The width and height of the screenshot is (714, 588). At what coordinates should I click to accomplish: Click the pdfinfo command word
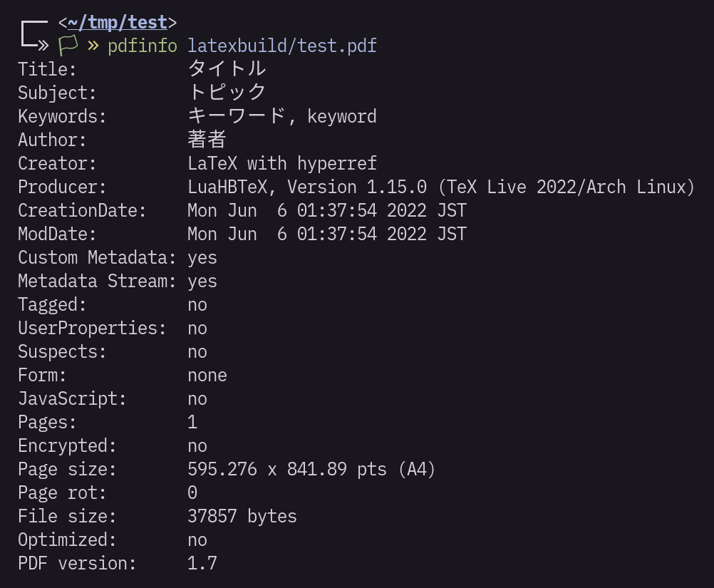click(143, 46)
